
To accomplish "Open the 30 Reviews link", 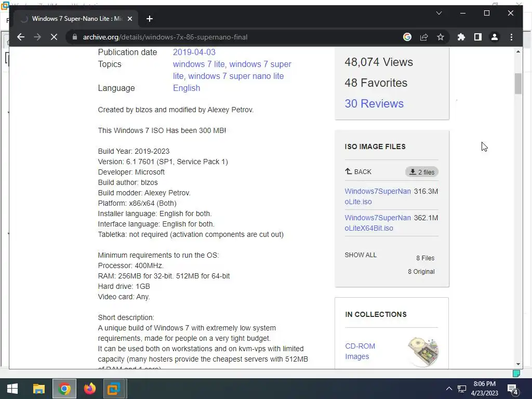I will 374,103.
